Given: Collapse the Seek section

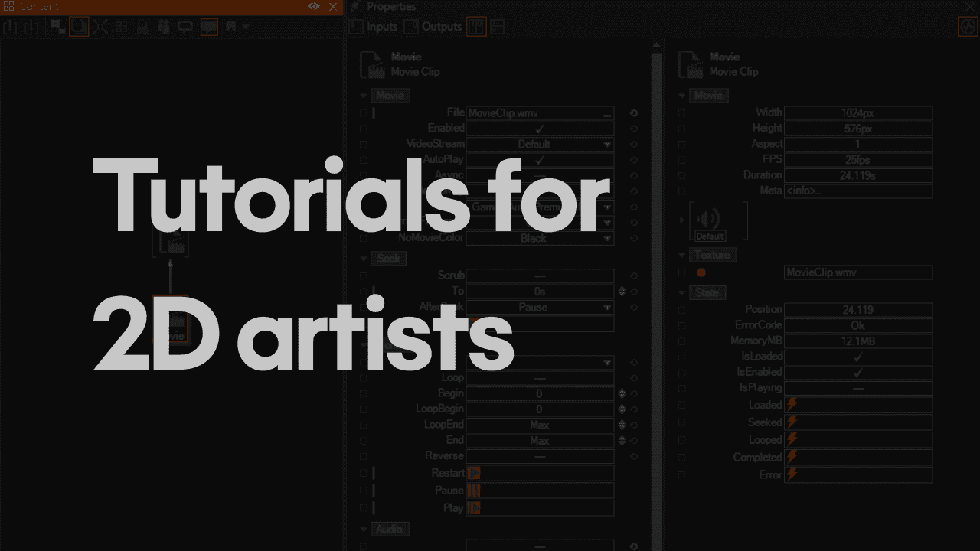Looking at the screenshot, I should click(x=364, y=259).
